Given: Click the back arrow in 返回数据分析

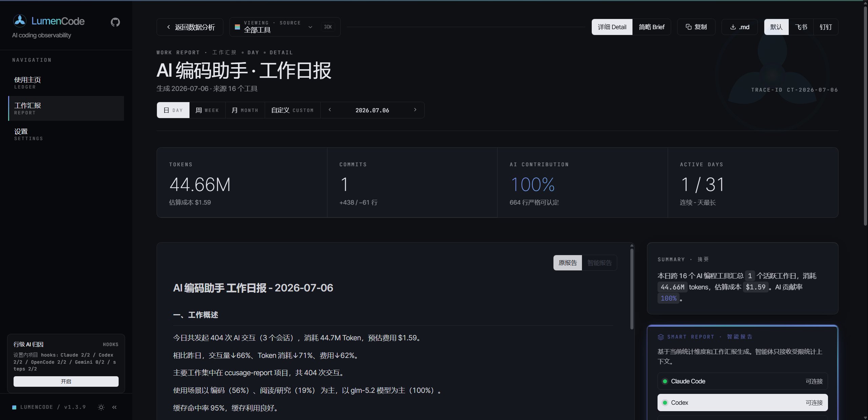Looking at the screenshot, I should (168, 27).
